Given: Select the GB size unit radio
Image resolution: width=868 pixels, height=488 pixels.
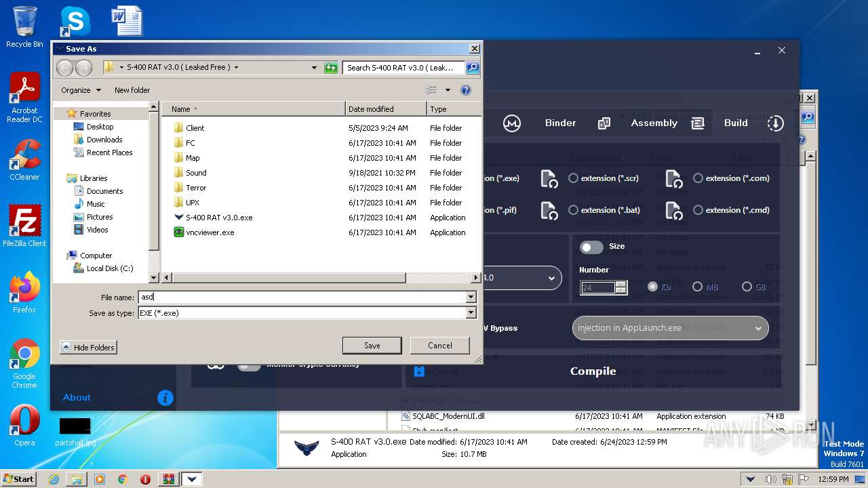Looking at the screenshot, I should click(747, 287).
